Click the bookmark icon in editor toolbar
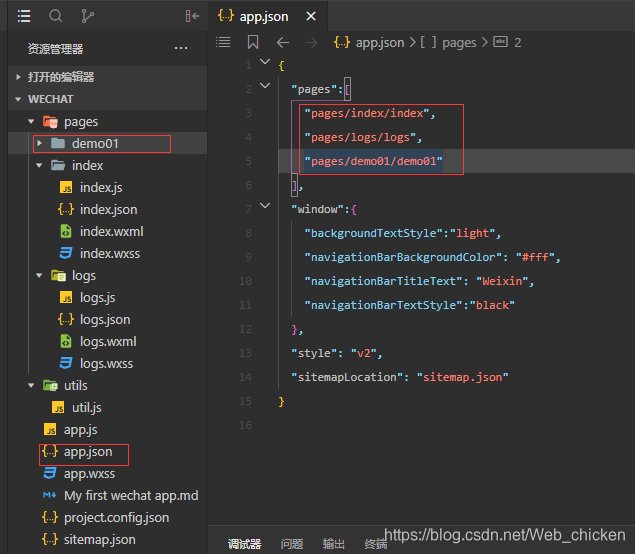 pyautogui.click(x=253, y=42)
